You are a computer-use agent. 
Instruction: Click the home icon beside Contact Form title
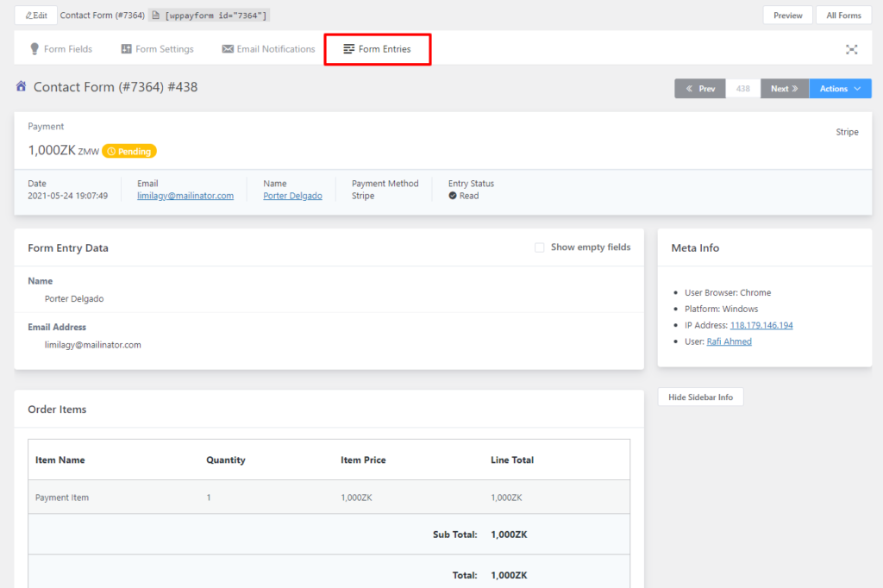click(21, 86)
